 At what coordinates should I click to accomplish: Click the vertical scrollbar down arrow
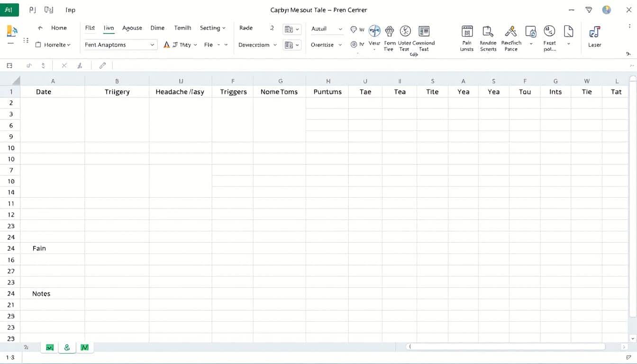[x=632, y=338]
